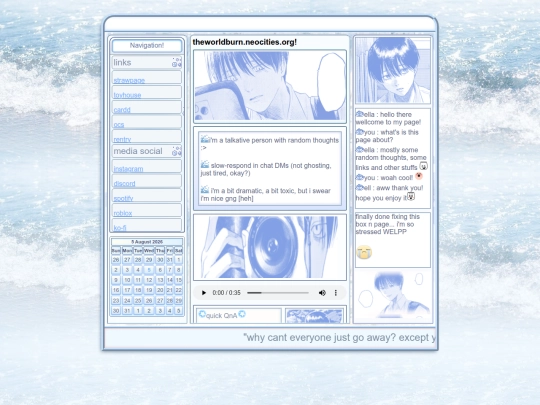Click the calendar header 5 August 2026
Viewport: 540px width, 405px height.
pyautogui.click(x=147, y=242)
